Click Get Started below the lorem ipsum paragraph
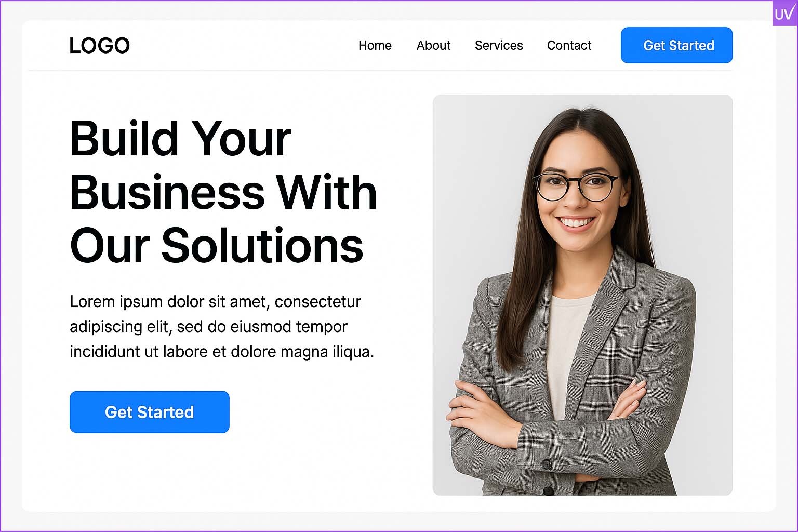Viewport: 798px width, 532px height. 150,412
